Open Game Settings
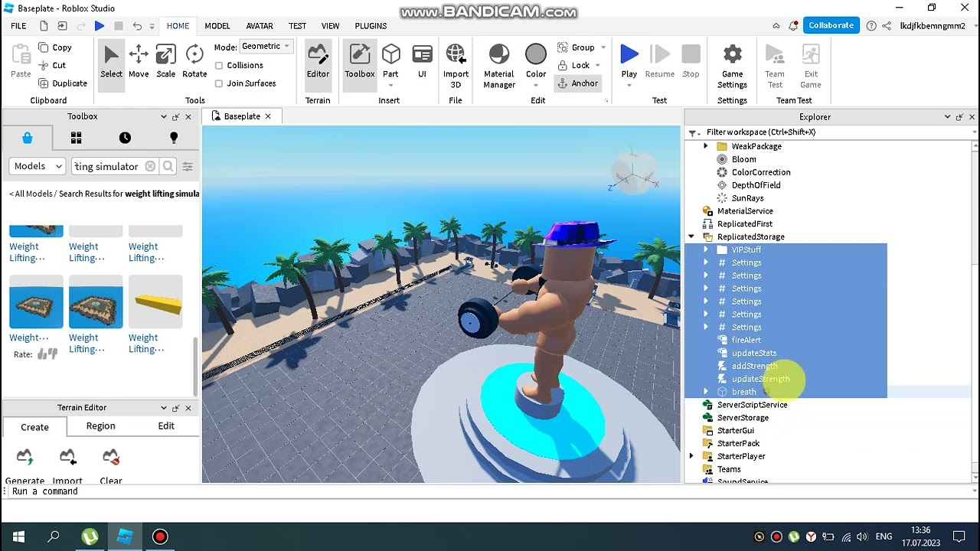Screen dimensions: 980x551 732,66
